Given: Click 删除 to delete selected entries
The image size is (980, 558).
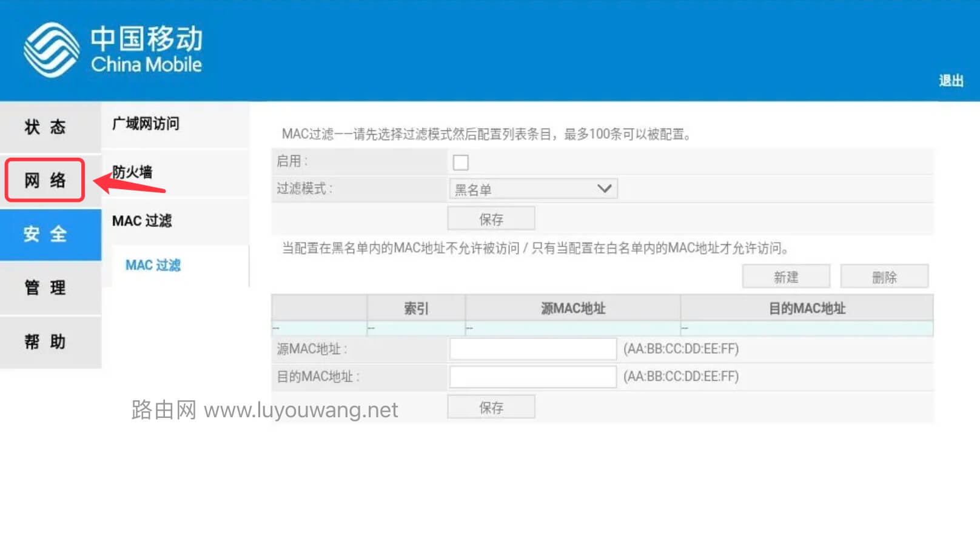Looking at the screenshot, I should (x=884, y=276).
